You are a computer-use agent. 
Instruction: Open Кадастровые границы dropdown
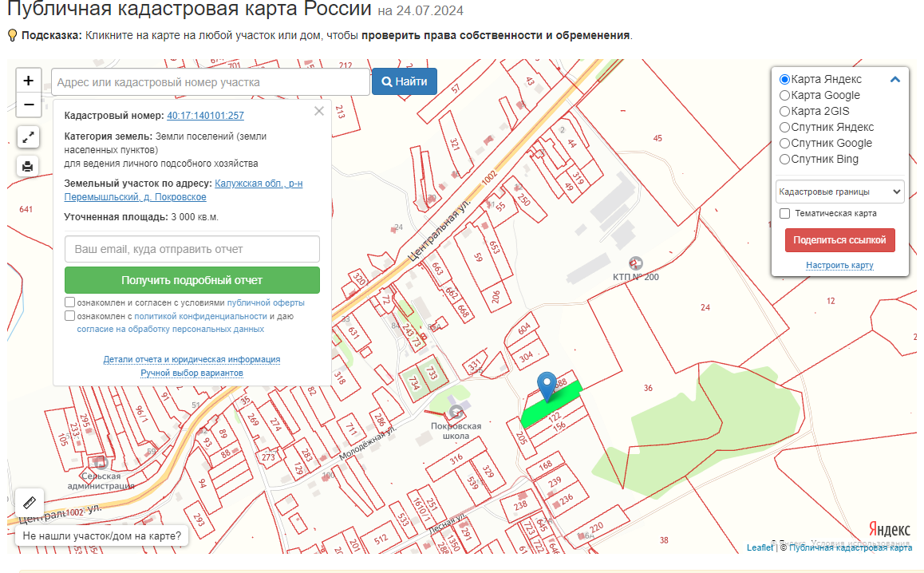(x=839, y=192)
